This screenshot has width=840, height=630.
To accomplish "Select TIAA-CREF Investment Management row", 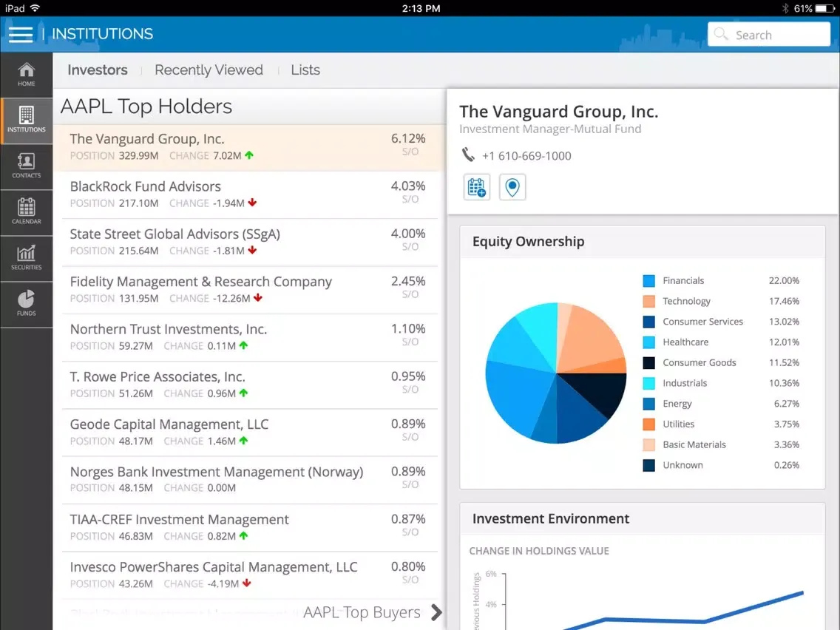I will coord(250,528).
